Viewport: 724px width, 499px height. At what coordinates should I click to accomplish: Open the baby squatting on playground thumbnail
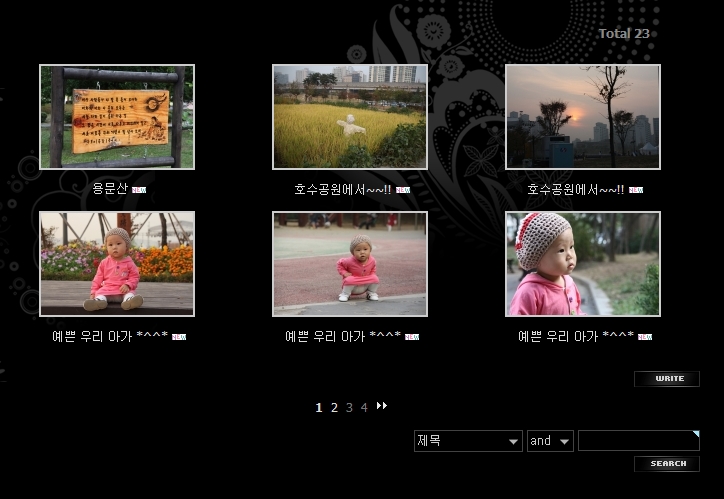coord(350,264)
